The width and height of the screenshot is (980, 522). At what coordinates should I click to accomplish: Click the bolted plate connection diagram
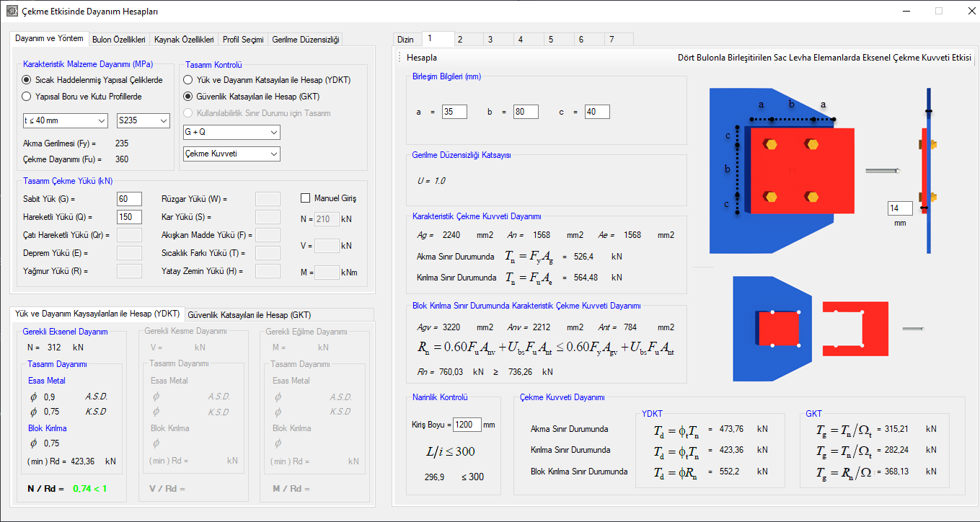click(782, 169)
